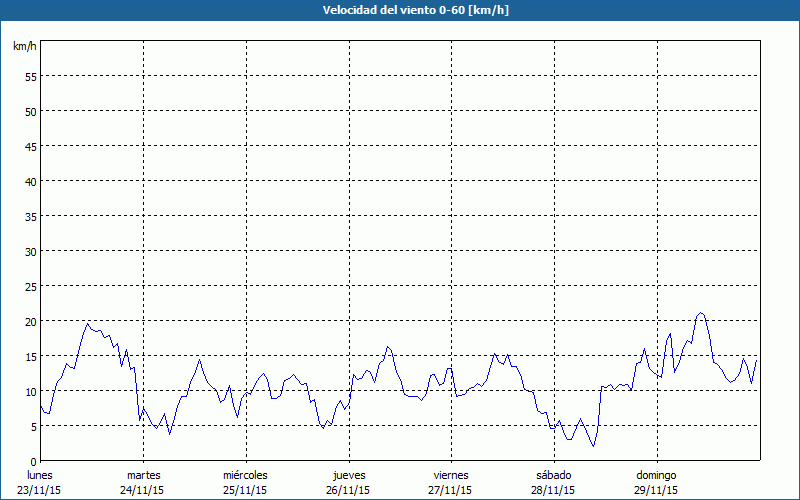Screen dimensions: 800x500
Task: Select the 'domingo' day label
Action: pyautogui.click(x=656, y=475)
